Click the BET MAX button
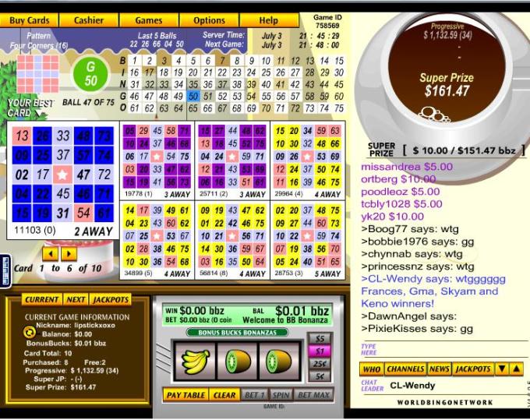Screen dimensions: 530x420 313,394
